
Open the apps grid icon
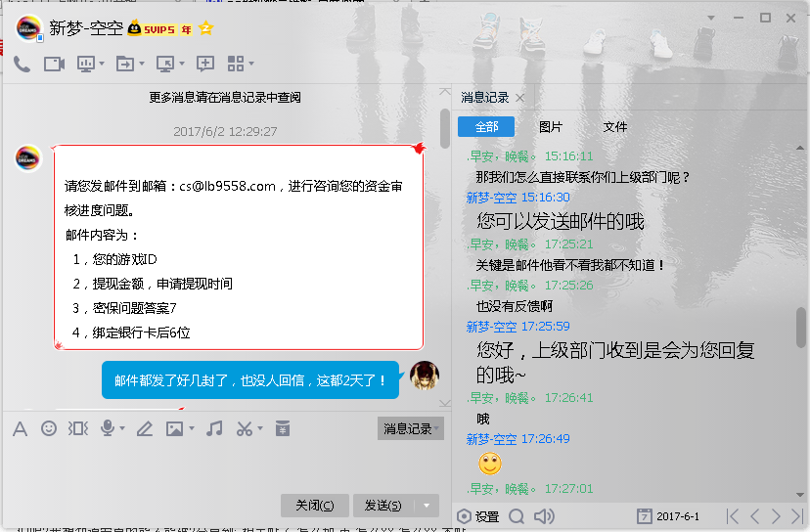pos(236,64)
